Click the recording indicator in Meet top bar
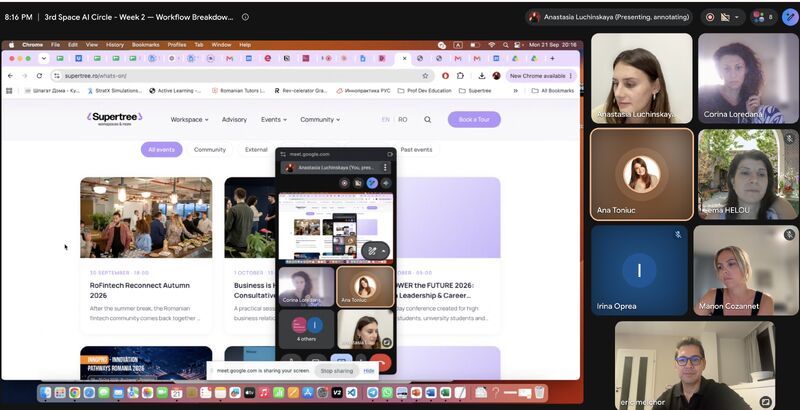This screenshot has width=800, height=410. [x=710, y=17]
